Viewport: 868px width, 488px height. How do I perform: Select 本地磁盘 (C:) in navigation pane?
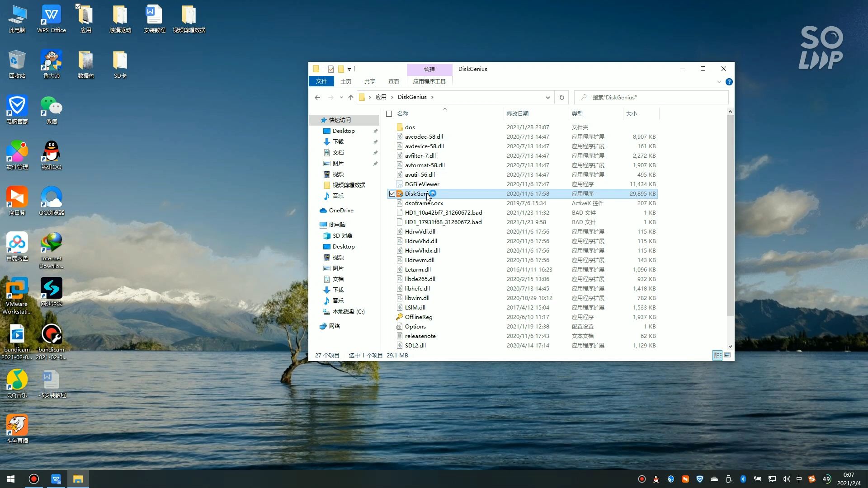pyautogui.click(x=349, y=312)
